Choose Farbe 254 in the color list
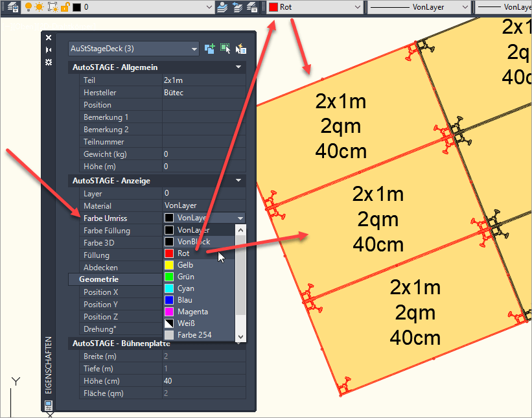The image size is (532, 418). tap(199, 335)
